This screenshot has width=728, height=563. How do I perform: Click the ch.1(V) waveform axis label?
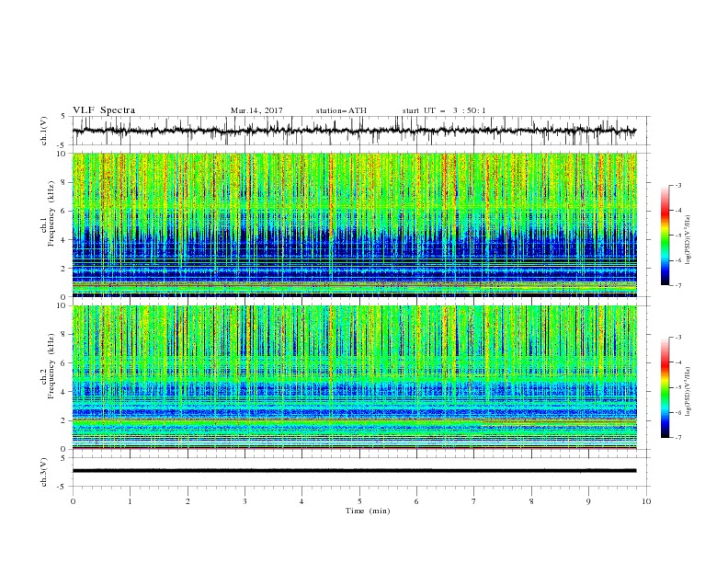coord(44,131)
